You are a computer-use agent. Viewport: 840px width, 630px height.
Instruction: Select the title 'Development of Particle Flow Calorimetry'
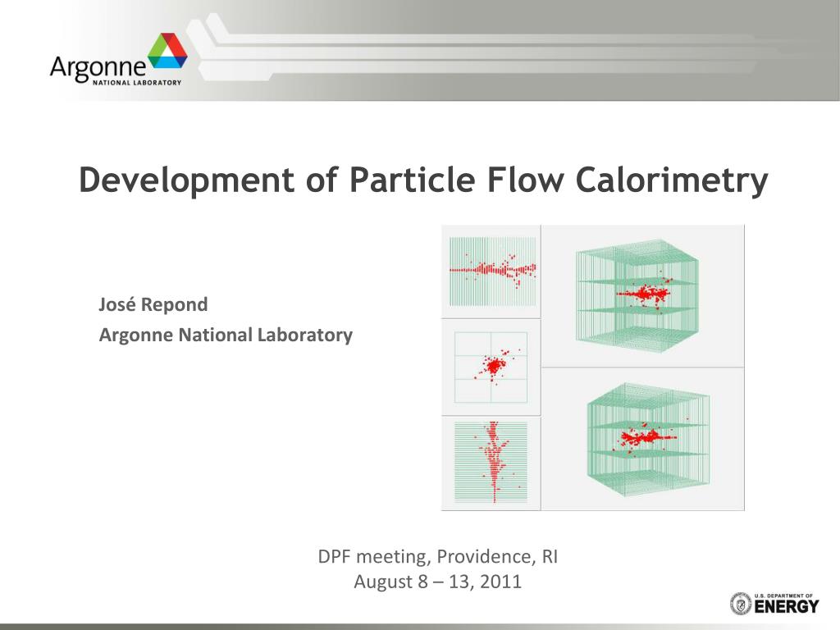[423, 180]
